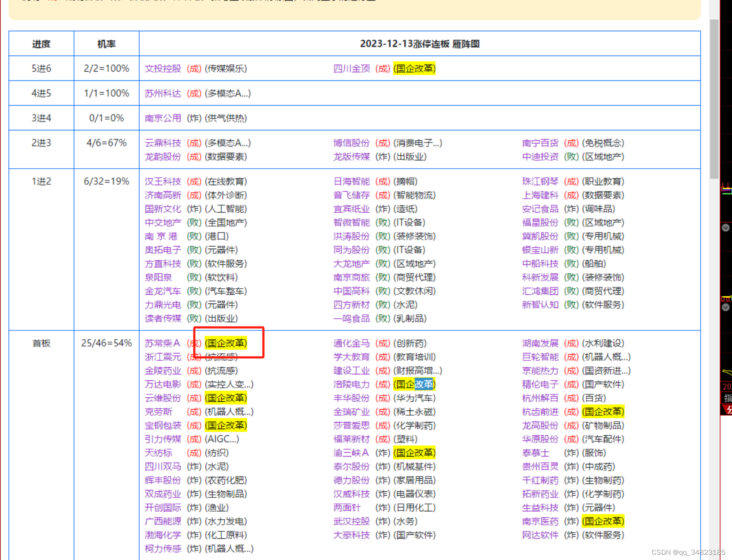
Task: Click 奥拓电子 stock link
Action: tap(163, 250)
